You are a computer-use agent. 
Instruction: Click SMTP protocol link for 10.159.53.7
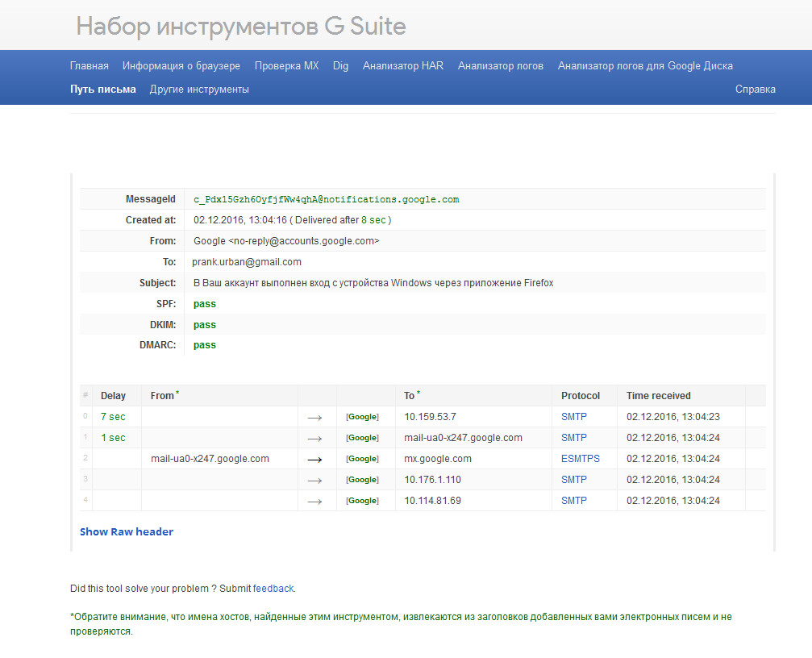[x=574, y=417]
